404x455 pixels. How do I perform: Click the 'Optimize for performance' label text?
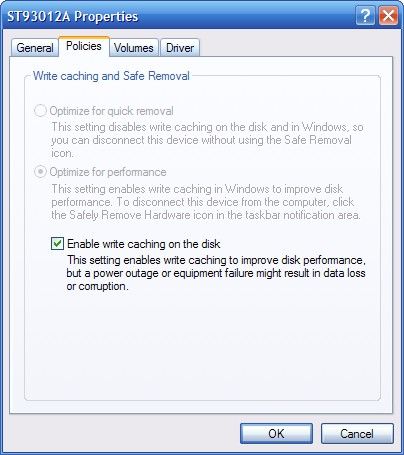(108, 172)
